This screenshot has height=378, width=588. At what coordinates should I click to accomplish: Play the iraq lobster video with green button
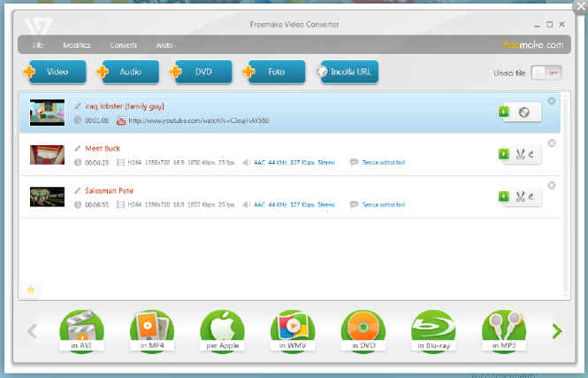point(504,112)
